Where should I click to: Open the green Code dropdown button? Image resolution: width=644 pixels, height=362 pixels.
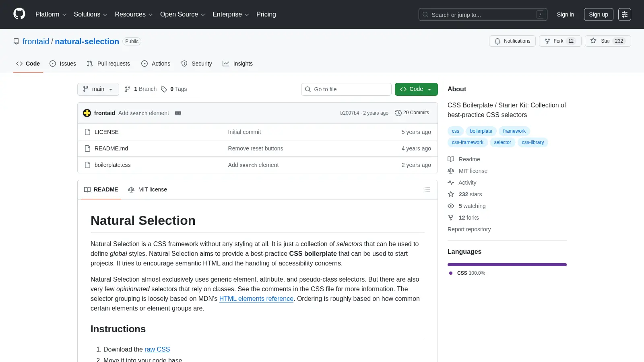(x=416, y=89)
